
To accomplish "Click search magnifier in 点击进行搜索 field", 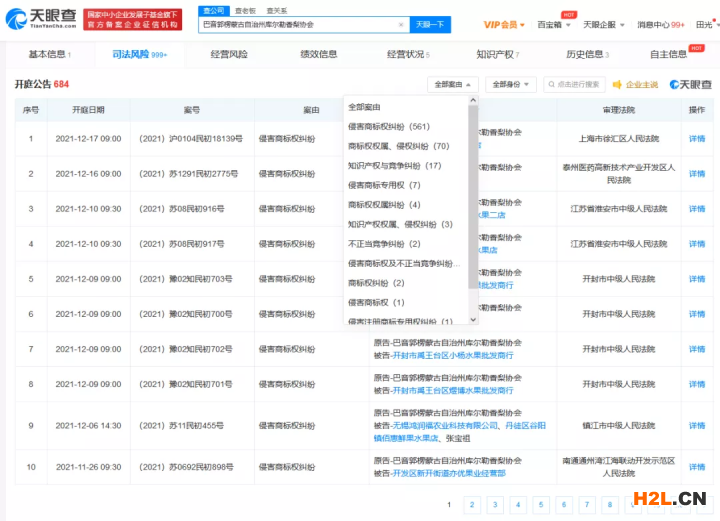I will coord(551,84).
